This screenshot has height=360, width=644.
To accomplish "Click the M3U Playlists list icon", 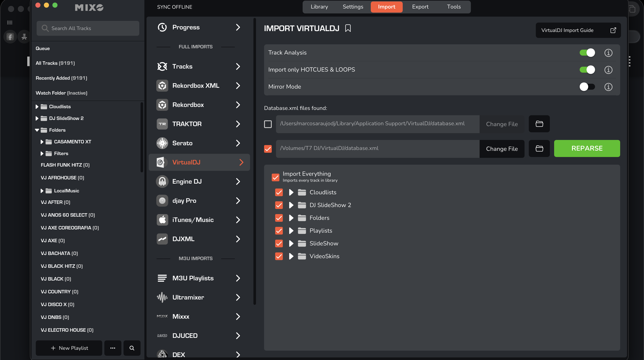I will [162, 278].
